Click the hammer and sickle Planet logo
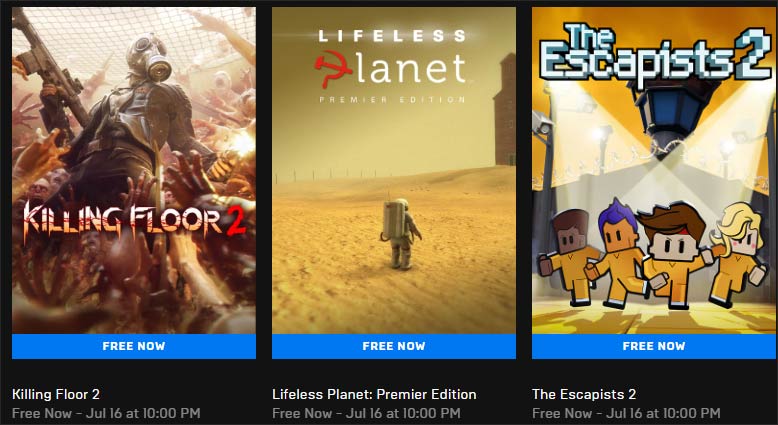 [392, 68]
